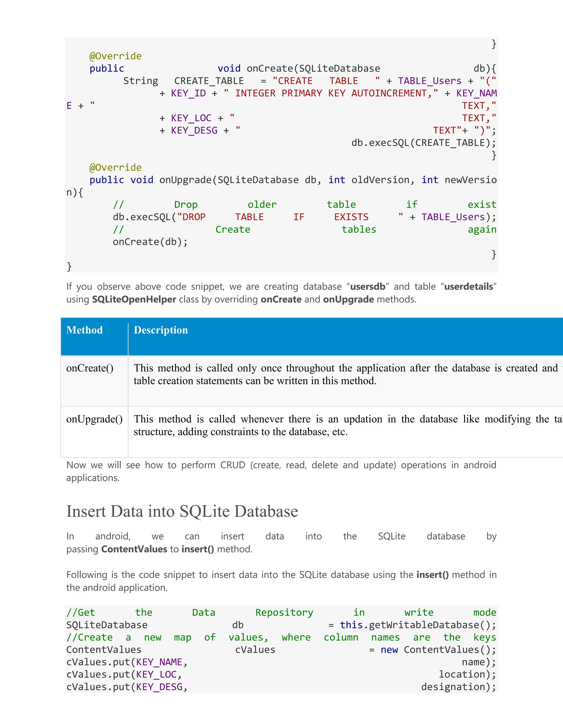
Task: Click the onCreate(db); call line
Action: pyautogui.click(x=150, y=242)
